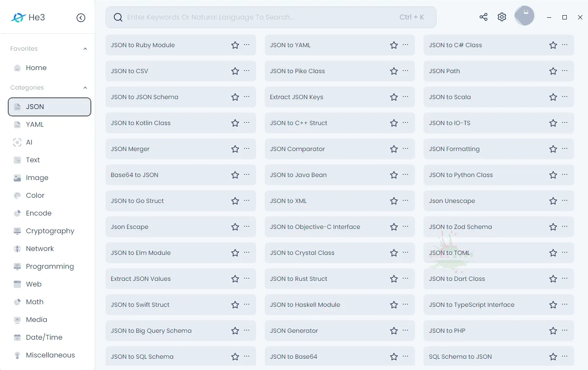Open more options for JSON to IO-TS

tap(565, 122)
